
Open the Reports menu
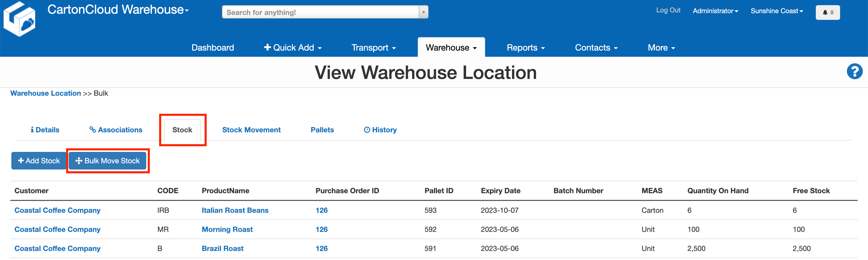525,47
